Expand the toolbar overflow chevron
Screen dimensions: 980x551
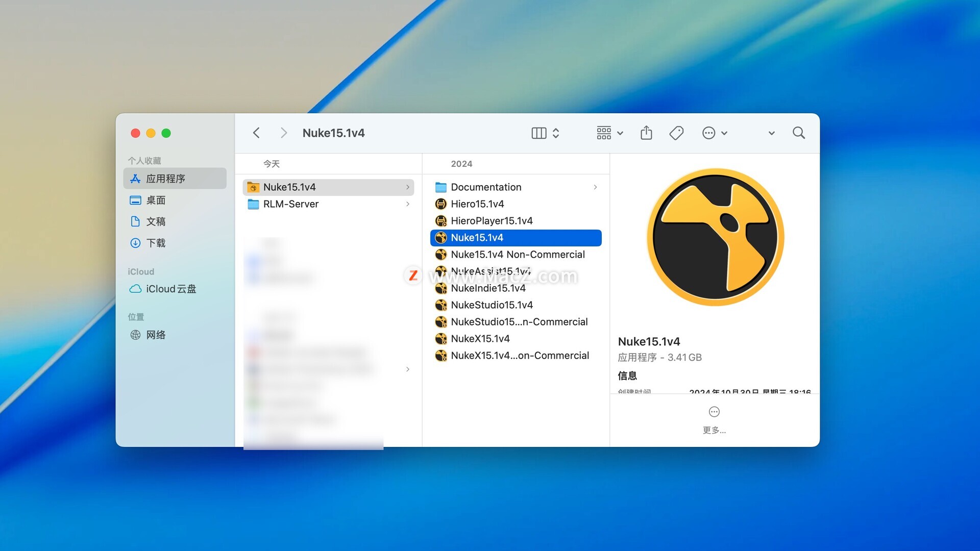(x=771, y=133)
